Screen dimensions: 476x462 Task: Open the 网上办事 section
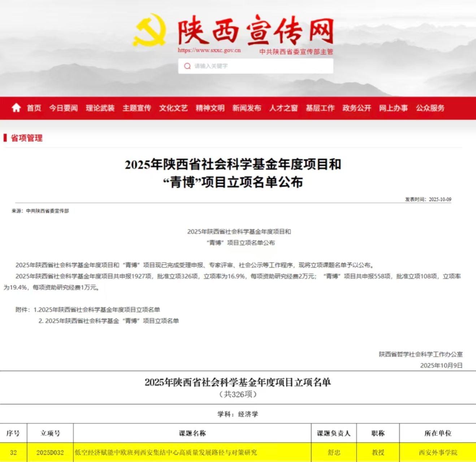[x=393, y=108]
